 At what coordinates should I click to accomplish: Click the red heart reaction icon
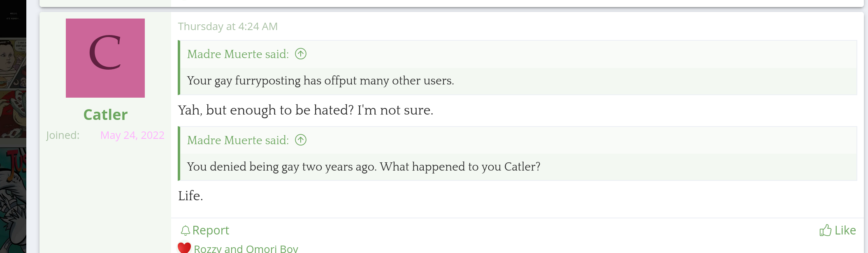[184, 248]
